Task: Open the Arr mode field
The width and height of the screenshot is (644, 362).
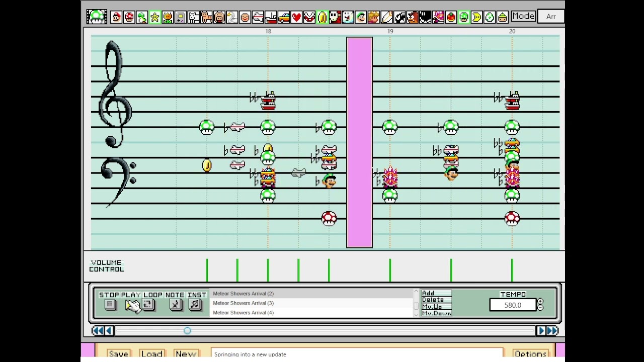Action: tap(551, 17)
